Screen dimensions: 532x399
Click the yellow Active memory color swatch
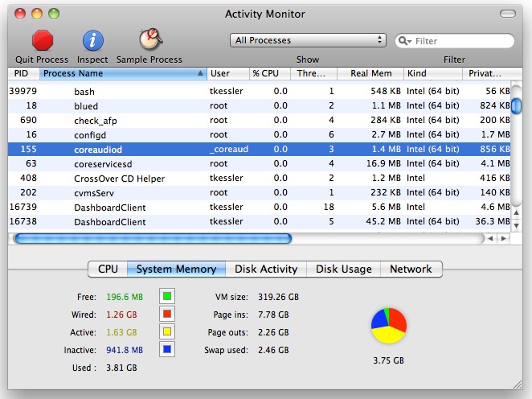[167, 331]
